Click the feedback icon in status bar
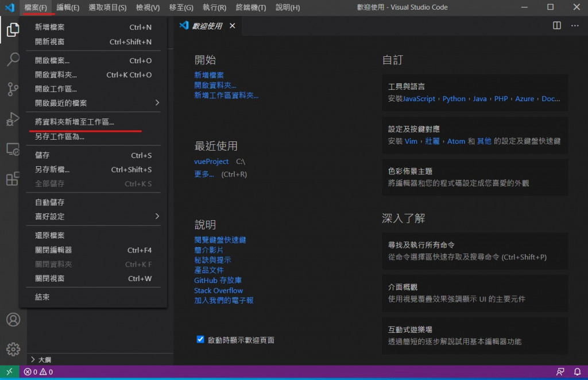588x380 pixels. coord(560,372)
